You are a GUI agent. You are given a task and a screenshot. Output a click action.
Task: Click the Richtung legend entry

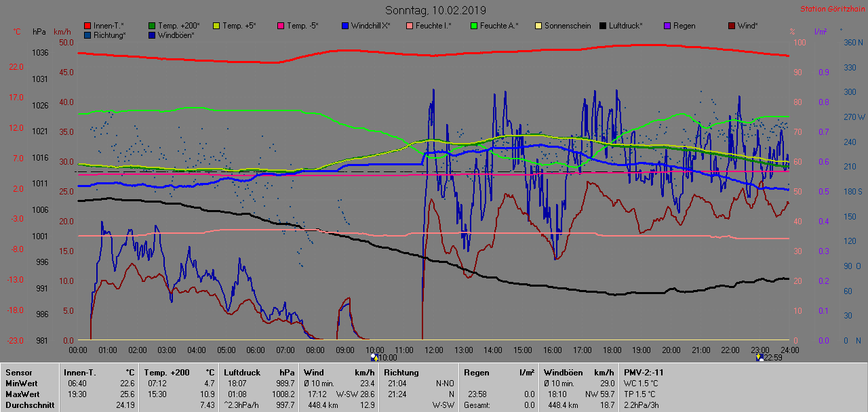109,35
